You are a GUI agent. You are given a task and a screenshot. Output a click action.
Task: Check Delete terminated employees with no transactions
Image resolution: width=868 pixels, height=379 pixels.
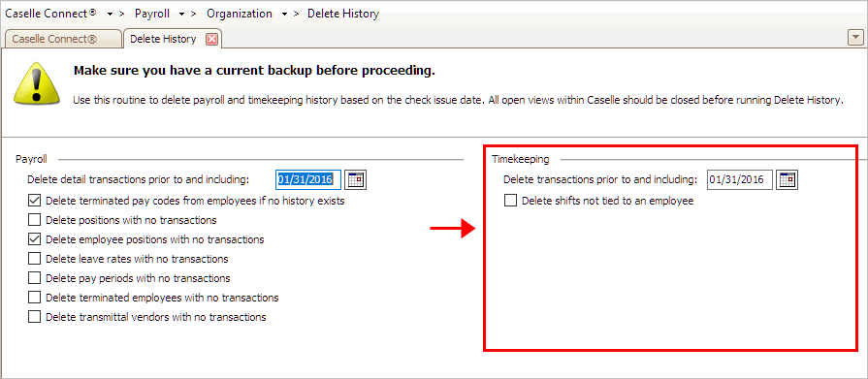[34, 298]
